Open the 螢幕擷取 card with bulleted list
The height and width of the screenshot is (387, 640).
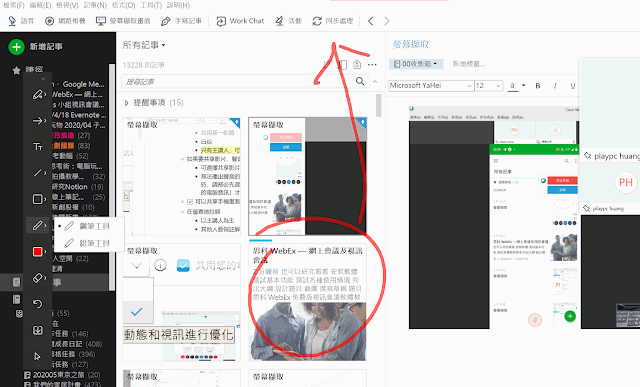click(x=182, y=176)
